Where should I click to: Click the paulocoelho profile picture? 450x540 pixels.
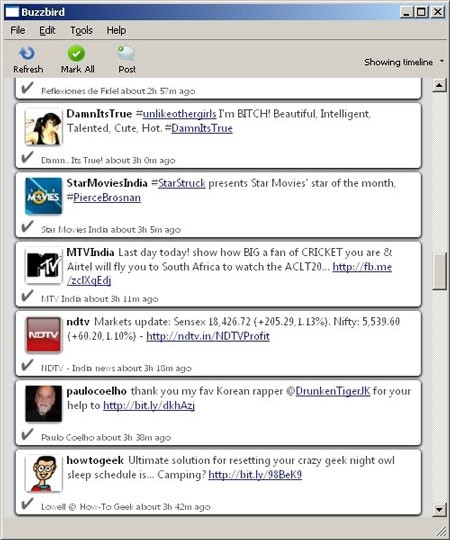tap(44, 404)
